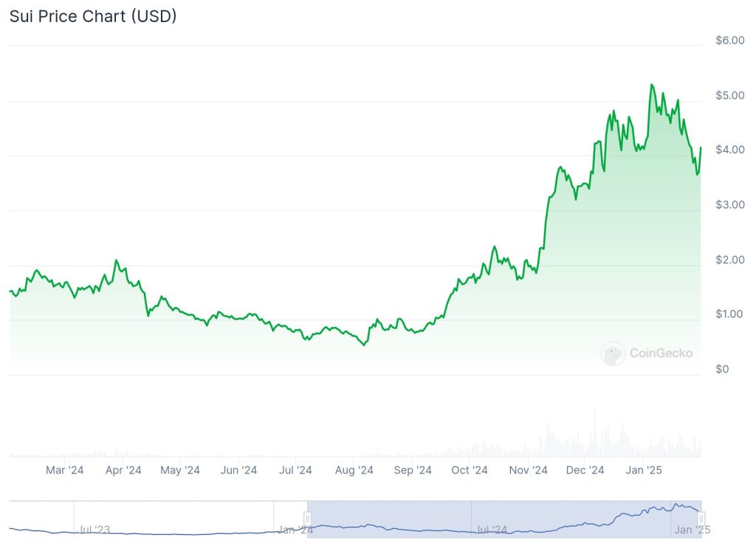Click the Jul '24 navigator label

click(x=491, y=530)
